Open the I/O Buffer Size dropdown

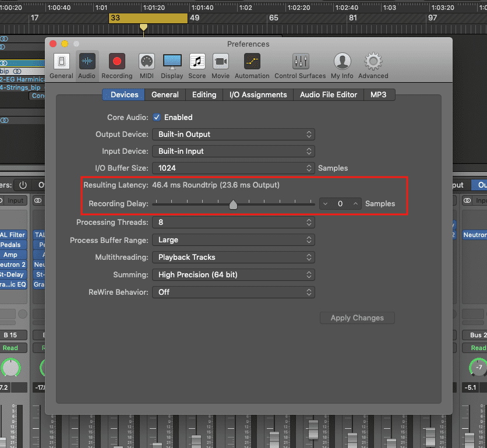(233, 168)
